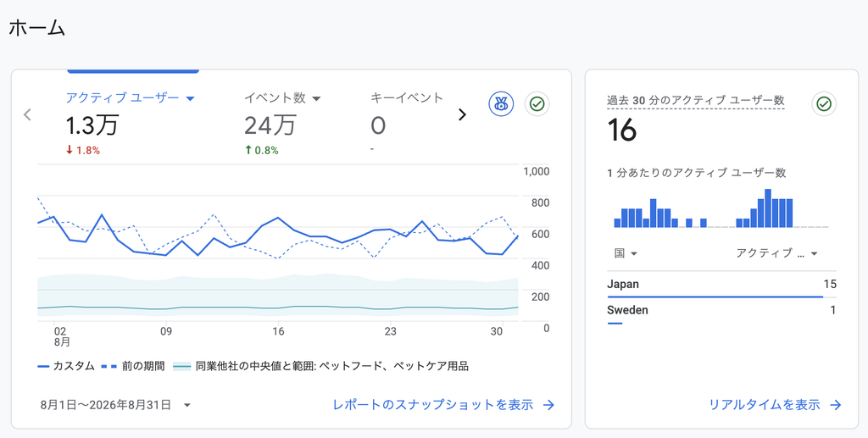Screen dimensions: 868x438
Task: Click the 1.8% decrease indicator
Action: click(x=82, y=150)
